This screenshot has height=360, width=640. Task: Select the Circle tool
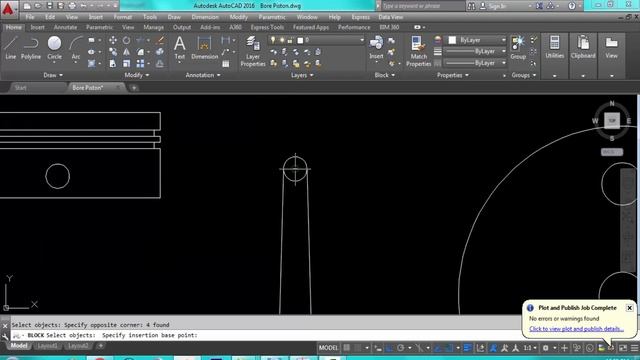coord(54,48)
